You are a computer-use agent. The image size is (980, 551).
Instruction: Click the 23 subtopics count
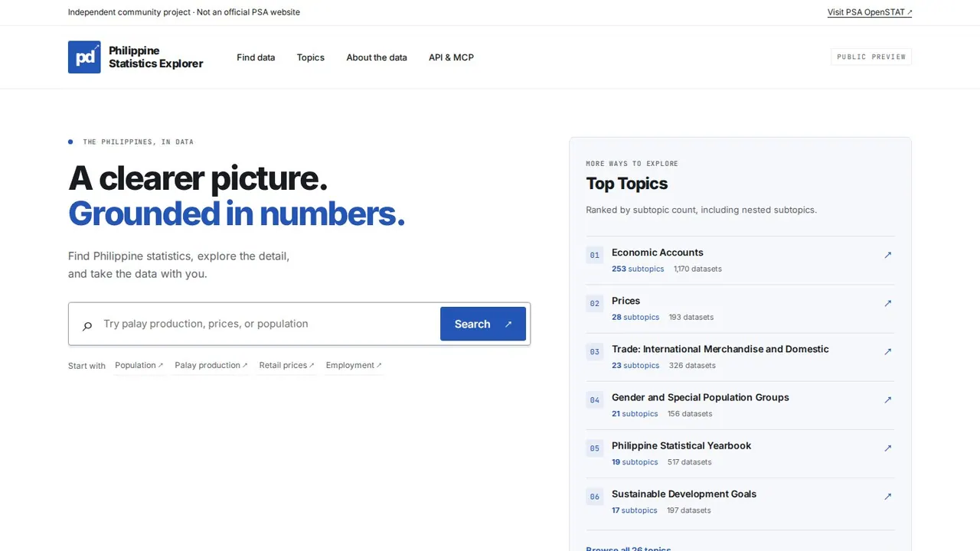click(635, 366)
